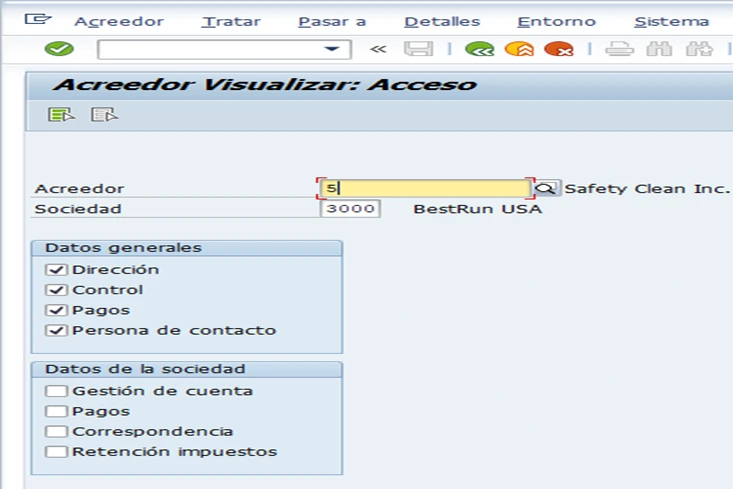Click the Find binoculars icon
The width and height of the screenshot is (733, 489).
click(x=659, y=49)
